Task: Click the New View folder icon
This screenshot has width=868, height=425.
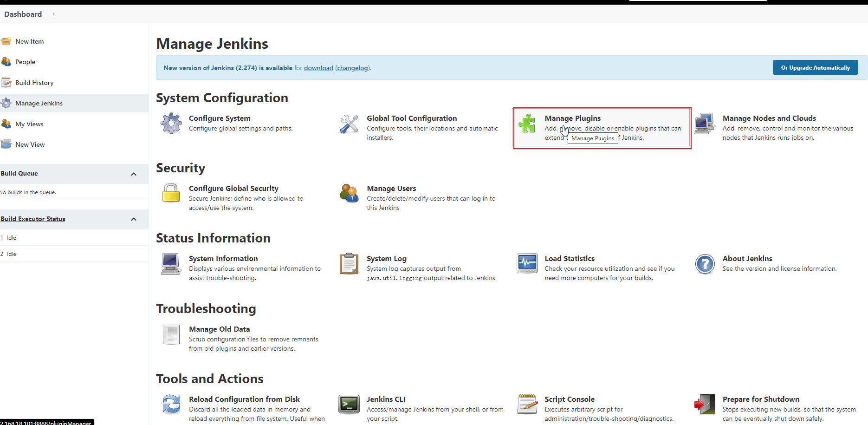Action: click(6, 144)
